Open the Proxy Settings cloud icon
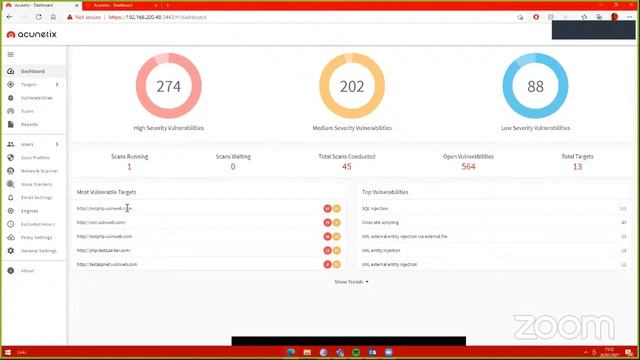640x360 pixels. pos(11,237)
